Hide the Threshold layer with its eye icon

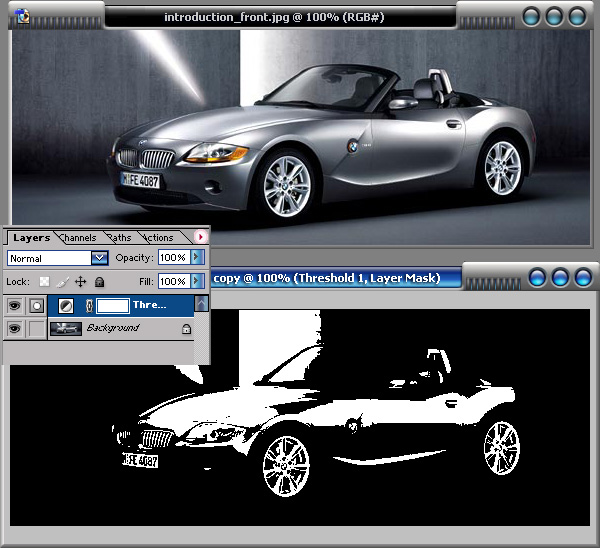click(x=15, y=305)
